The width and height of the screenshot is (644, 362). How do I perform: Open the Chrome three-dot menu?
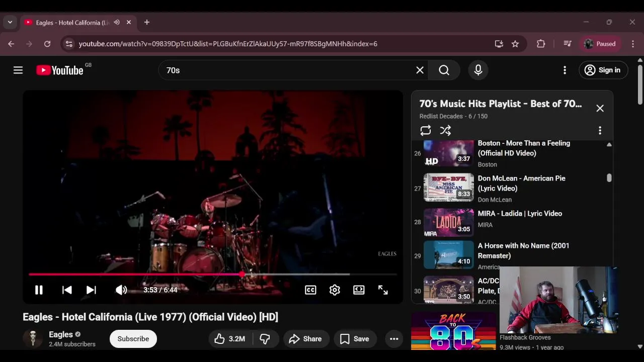633,44
